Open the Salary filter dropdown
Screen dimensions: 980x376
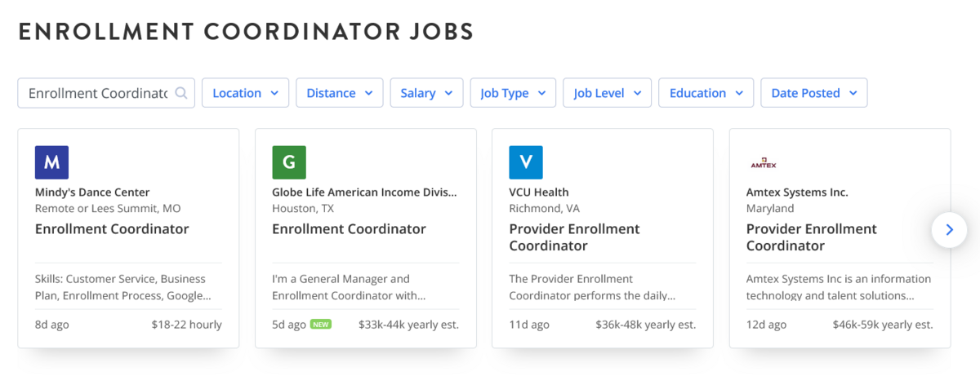[426, 93]
